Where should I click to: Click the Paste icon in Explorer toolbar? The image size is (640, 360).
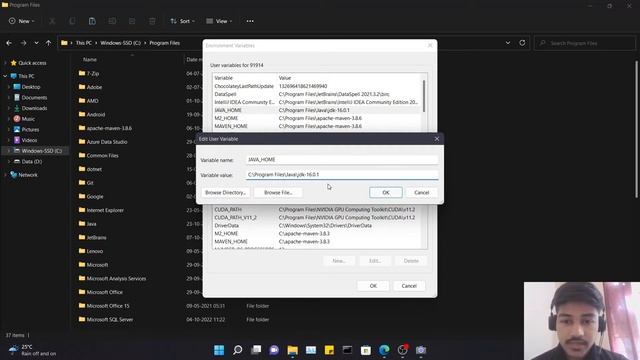[92, 21]
